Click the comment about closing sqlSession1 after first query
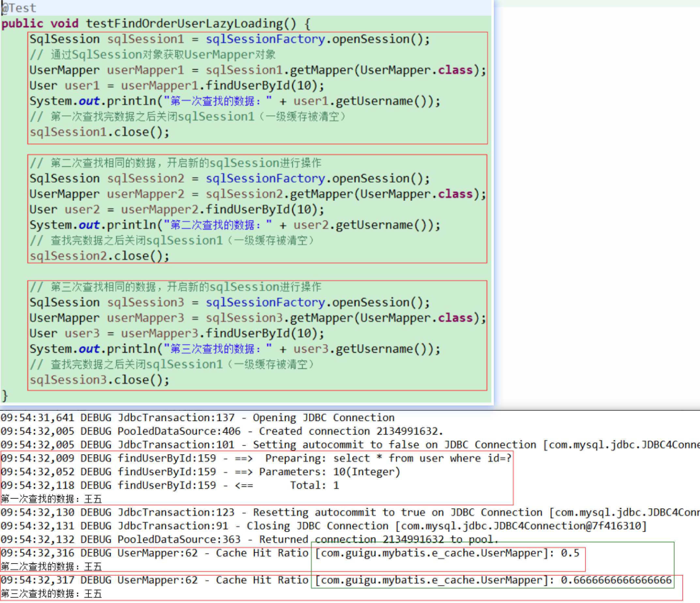700x603 pixels. [x=188, y=117]
